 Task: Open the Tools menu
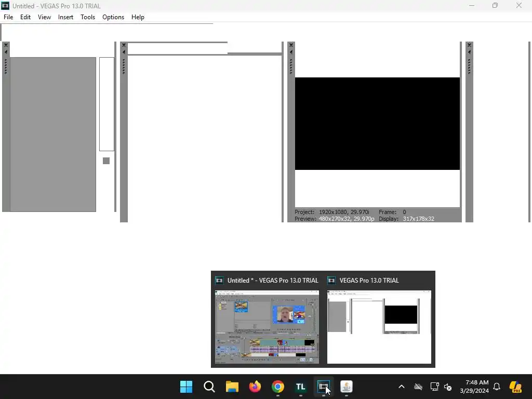pyautogui.click(x=87, y=17)
